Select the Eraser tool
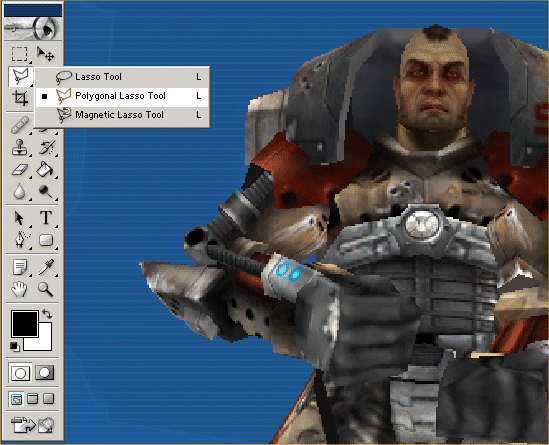Image resolution: width=549 pixels, height=445 pixels. (x=20, y=170)
